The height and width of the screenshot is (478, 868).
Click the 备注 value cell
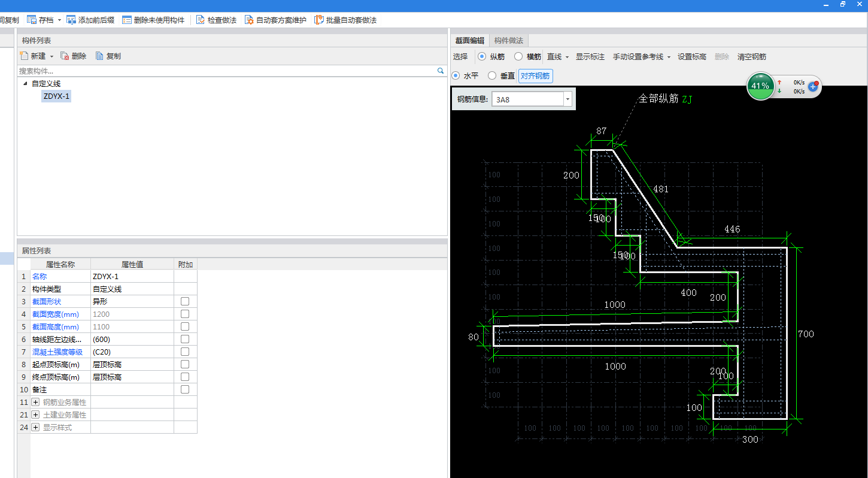[x=132, y=390]
